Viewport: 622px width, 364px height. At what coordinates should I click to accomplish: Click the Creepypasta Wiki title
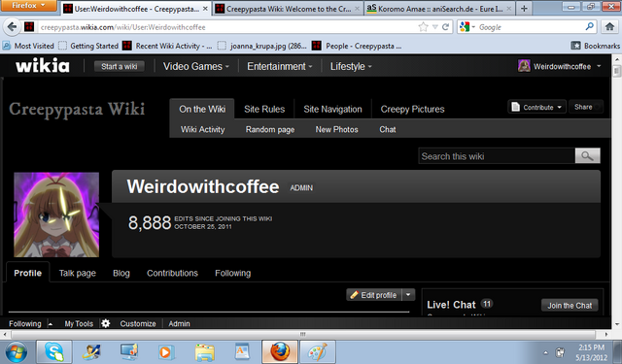click(77, 109)
